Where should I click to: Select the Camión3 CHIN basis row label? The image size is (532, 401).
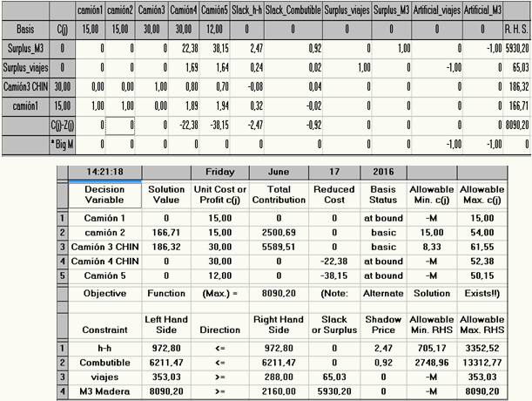point(26,87)
